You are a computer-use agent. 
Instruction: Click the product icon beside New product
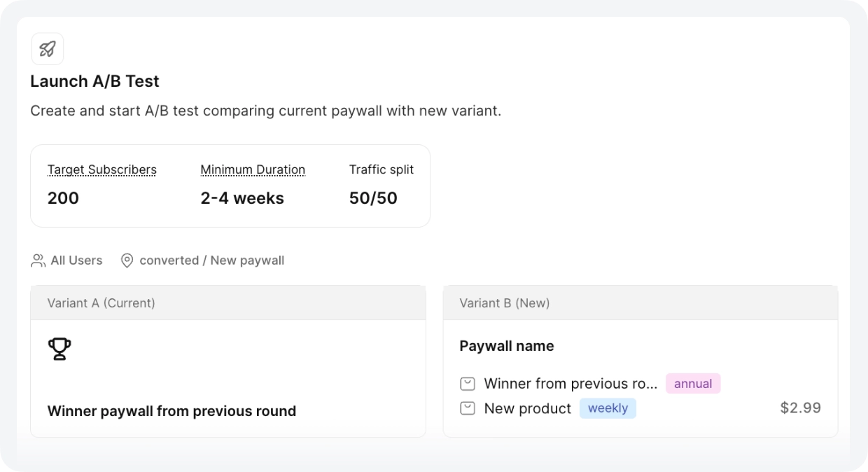click(467, 408)
